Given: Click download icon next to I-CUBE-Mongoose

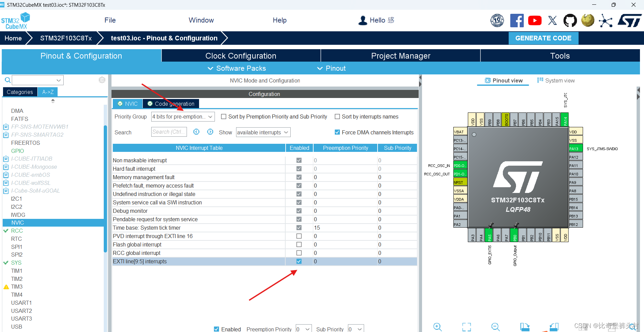Looking at the screenshot, I should coord(6,167).
